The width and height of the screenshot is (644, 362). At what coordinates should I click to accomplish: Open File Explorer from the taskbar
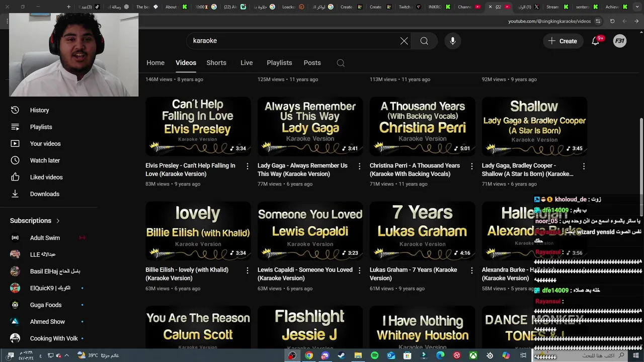pyautogui.click(x=358, y=355)
